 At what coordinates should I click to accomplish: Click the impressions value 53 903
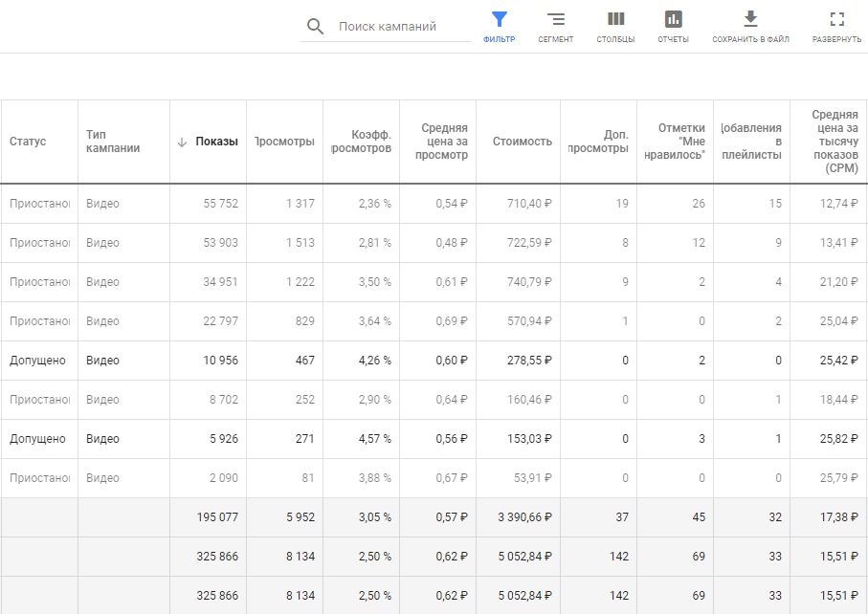click(x=220, y=243)
